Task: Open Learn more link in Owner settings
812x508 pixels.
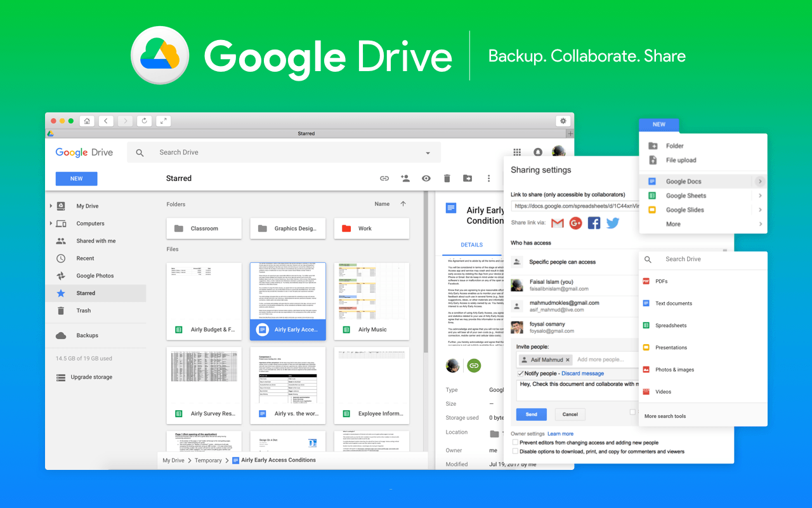Action: tap(561, 434)
